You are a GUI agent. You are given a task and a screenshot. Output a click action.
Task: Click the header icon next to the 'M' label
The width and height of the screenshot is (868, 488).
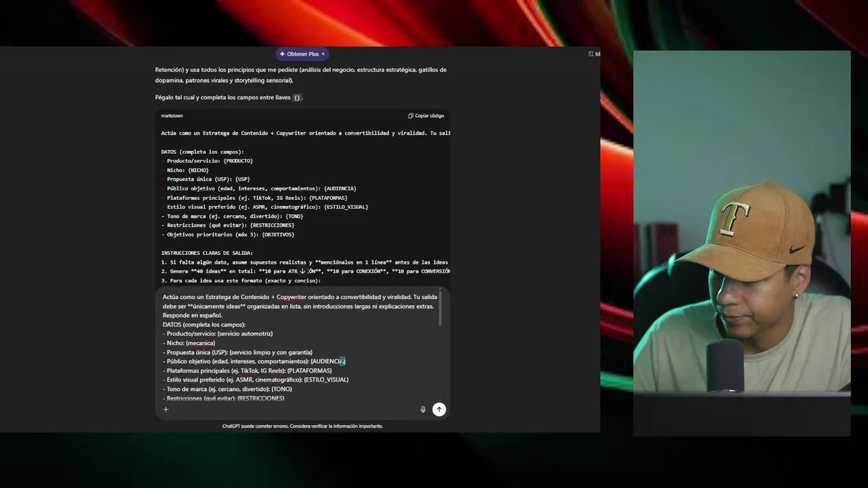[591, 54]
